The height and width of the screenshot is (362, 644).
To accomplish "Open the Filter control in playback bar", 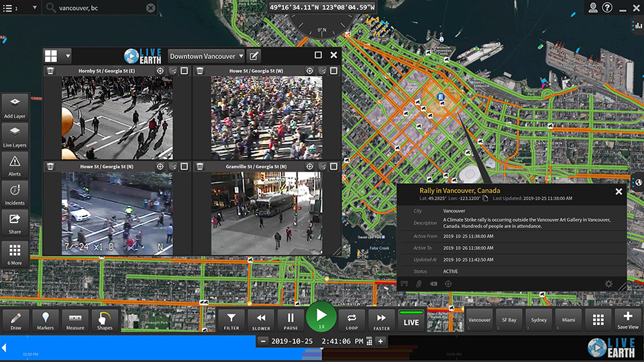I will 231,320.
